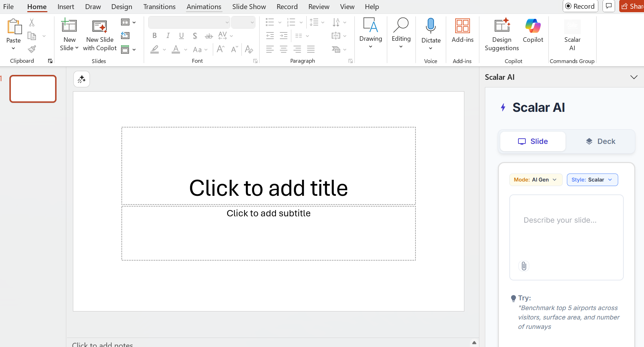Image resolution: width=644 pixels, height=347 pixels.
Task: Switch to the Deck tab
Action: (x=600, y=141)
